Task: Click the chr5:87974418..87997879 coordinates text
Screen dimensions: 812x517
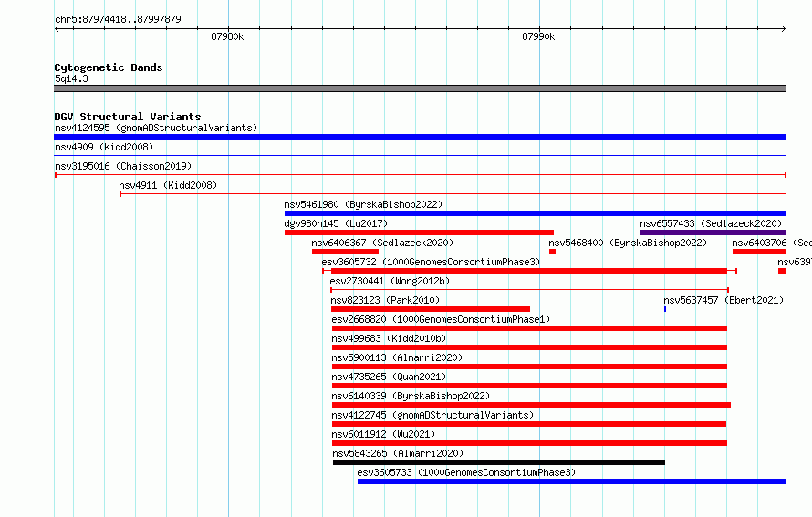Action: tap(118, 20)
